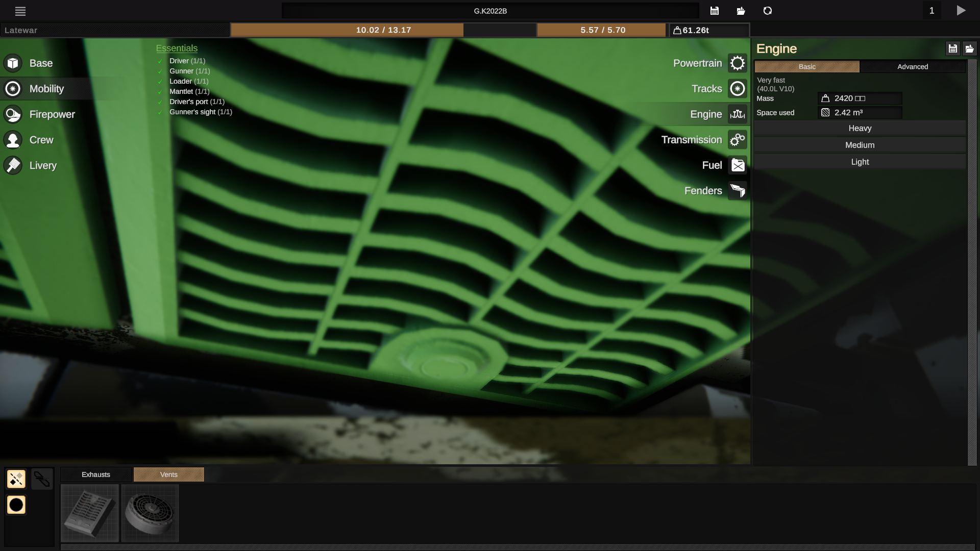The image size is (980, 551).
Task: Click the tank name field G.K2022B
Action: (x=490, y=11)
